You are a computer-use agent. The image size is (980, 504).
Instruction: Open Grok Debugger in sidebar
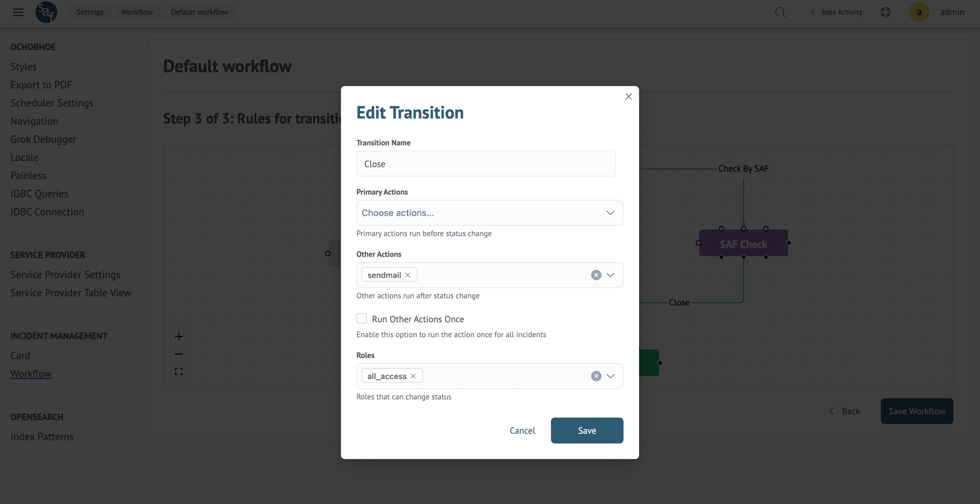pos(43,139)
